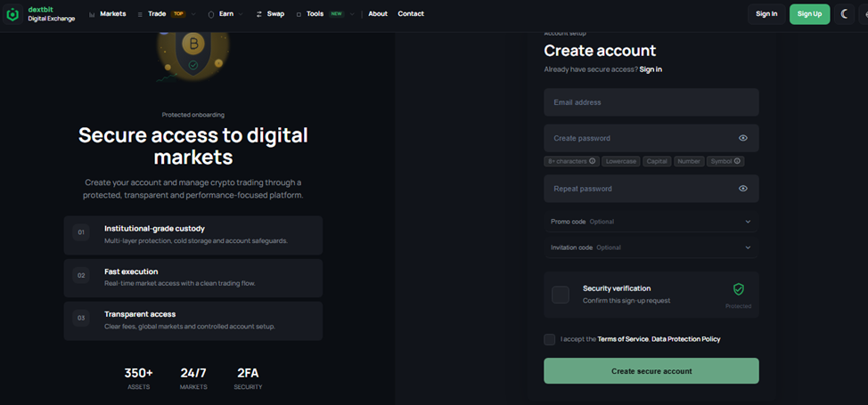The width and height of the screenshot is (868, 405).
Task: Focus the Create password field
Action: click(651, 138)
